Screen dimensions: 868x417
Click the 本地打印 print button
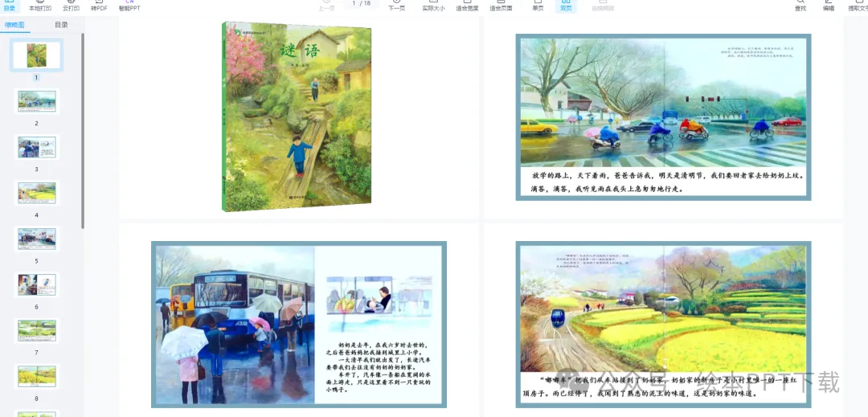point(40,6)
